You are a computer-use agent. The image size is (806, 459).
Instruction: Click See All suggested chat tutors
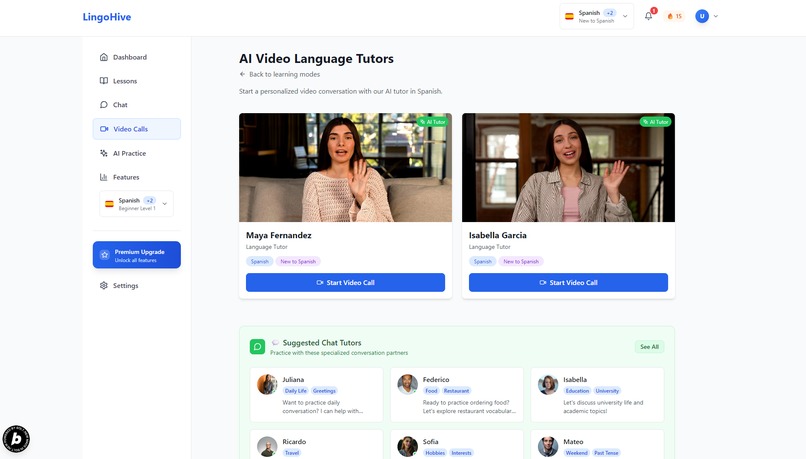[649, 347]
